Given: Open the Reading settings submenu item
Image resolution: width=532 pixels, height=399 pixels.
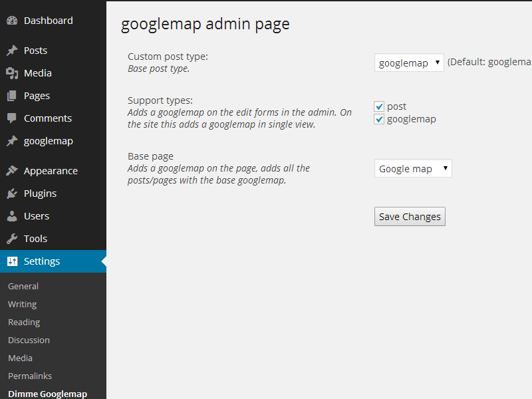Looking at the screenshot, I should pyautogui.click(x=24, y=322).
